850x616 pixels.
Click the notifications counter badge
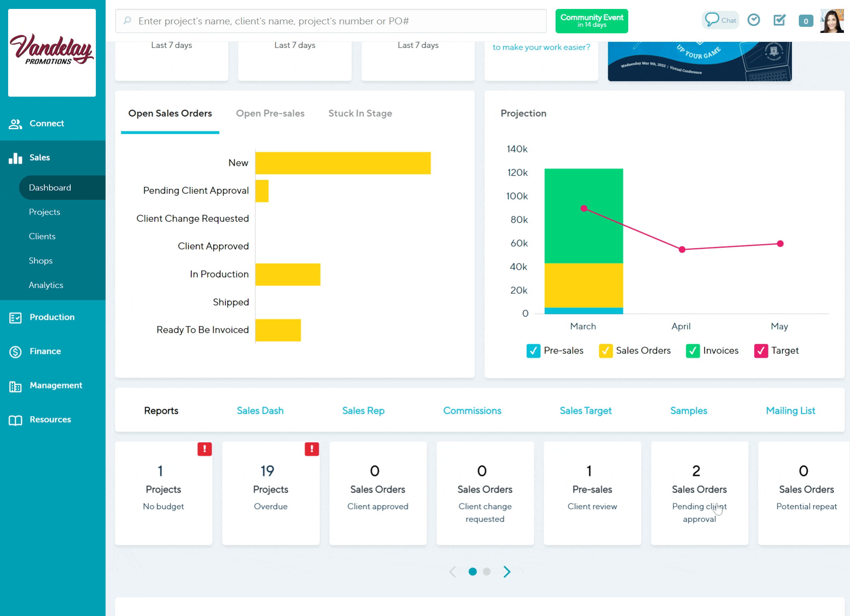coord(805,20)
